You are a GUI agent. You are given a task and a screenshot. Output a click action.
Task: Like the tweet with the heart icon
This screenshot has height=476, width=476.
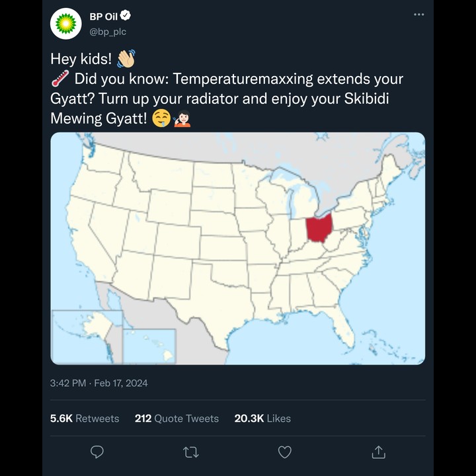285,452
